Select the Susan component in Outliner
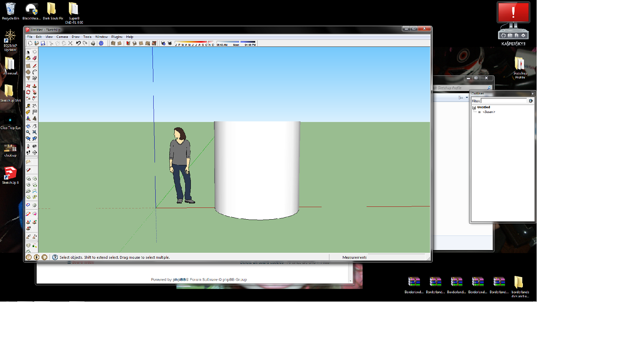The image size is (644, 362). click(x=489, y=112)
